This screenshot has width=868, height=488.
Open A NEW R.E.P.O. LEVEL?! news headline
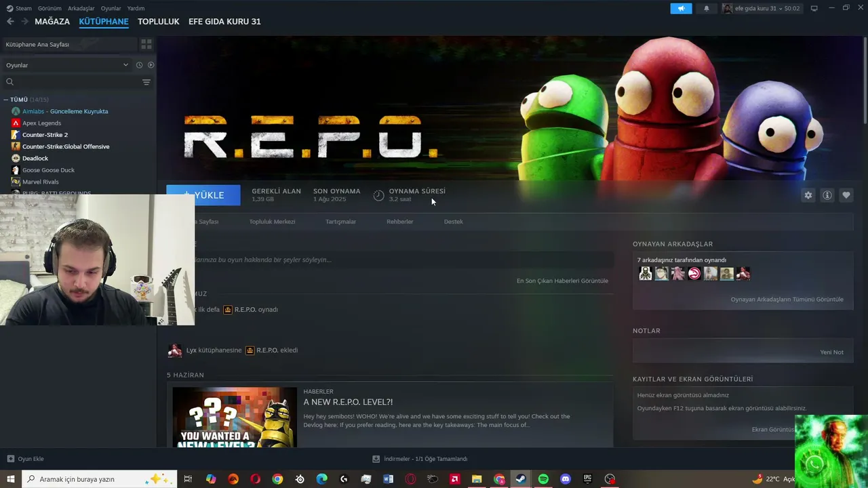click(x=348, y=402)
